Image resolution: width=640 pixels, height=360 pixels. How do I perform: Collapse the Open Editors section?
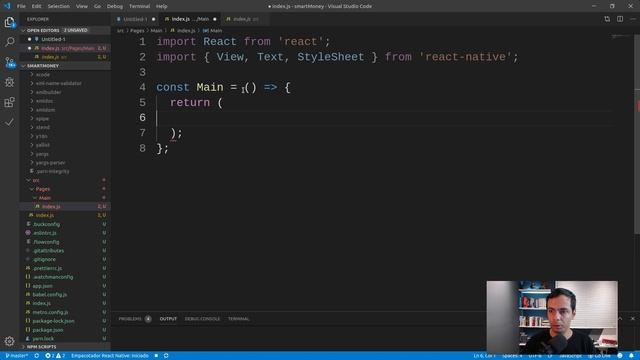click(x=65, y=30)
